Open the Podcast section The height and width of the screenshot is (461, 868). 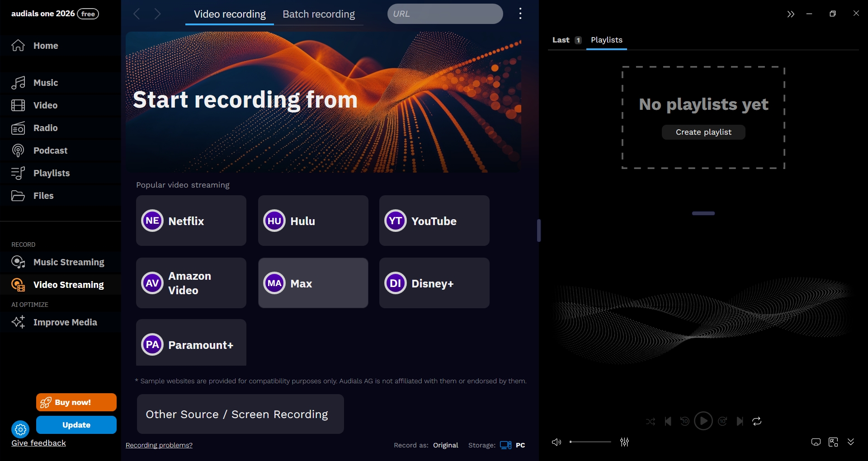pyautogui.click(x=50, y=151)
